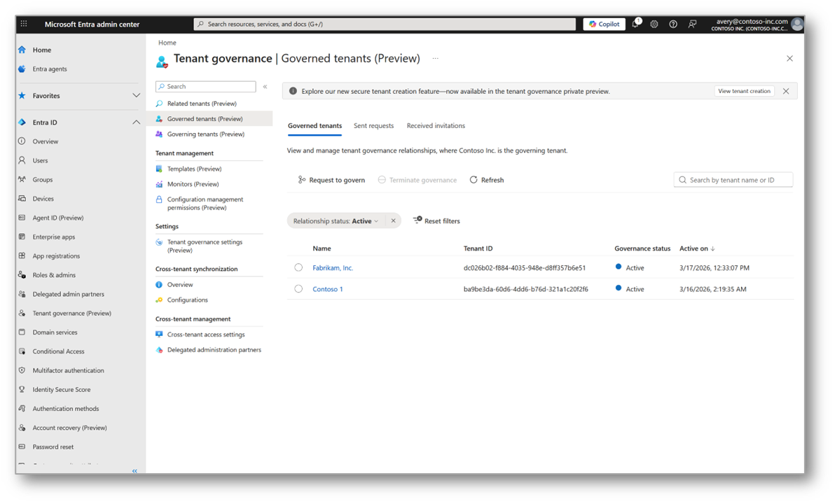Click the Home breadcrumb link
Screen dimensions: 835x504
167,43
